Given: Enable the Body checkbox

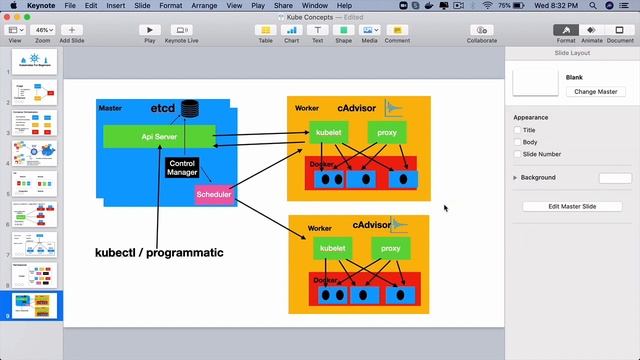Looking at the screenshot, I should [518, 142].
